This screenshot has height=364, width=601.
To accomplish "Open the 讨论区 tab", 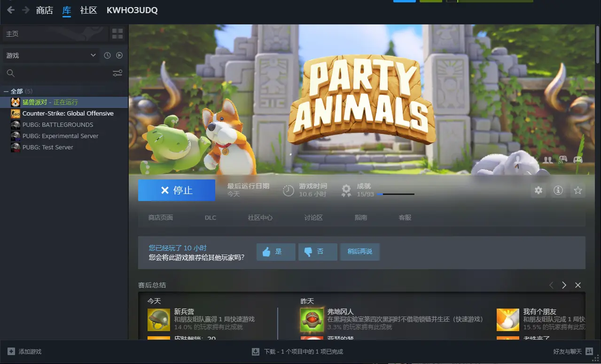I will point(313,217).
